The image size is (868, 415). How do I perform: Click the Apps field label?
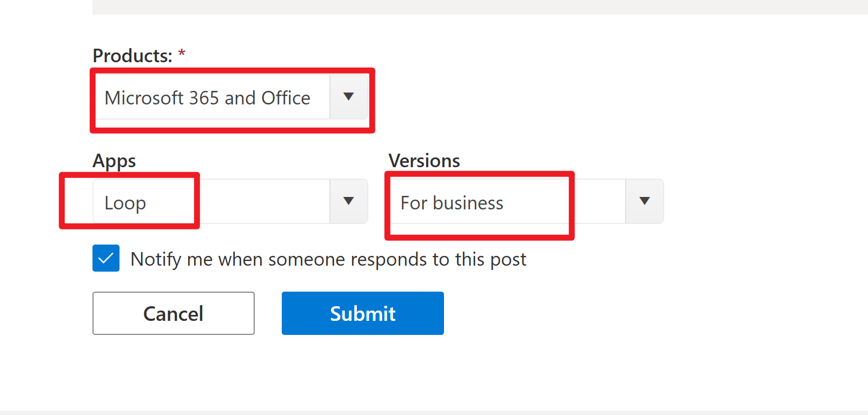(114, 160)
